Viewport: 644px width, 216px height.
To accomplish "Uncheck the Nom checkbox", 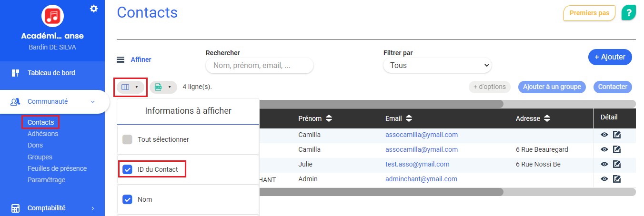I will click(x=127, y=199).
